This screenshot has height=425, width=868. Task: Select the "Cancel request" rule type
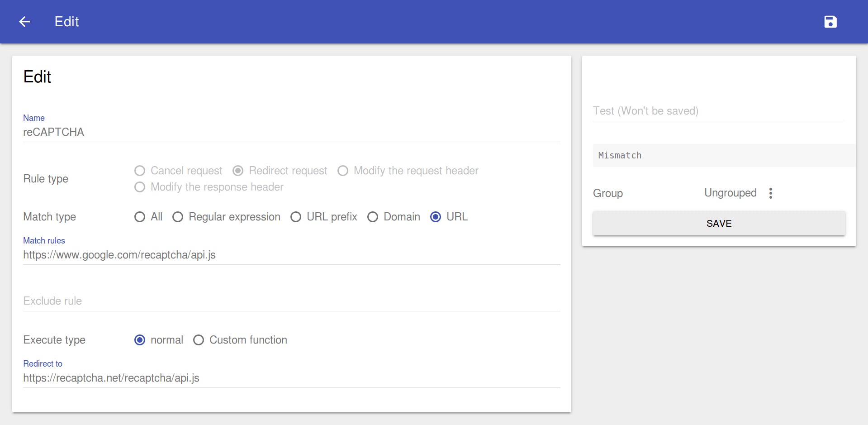pyautogui.click(x=139, y=171)
